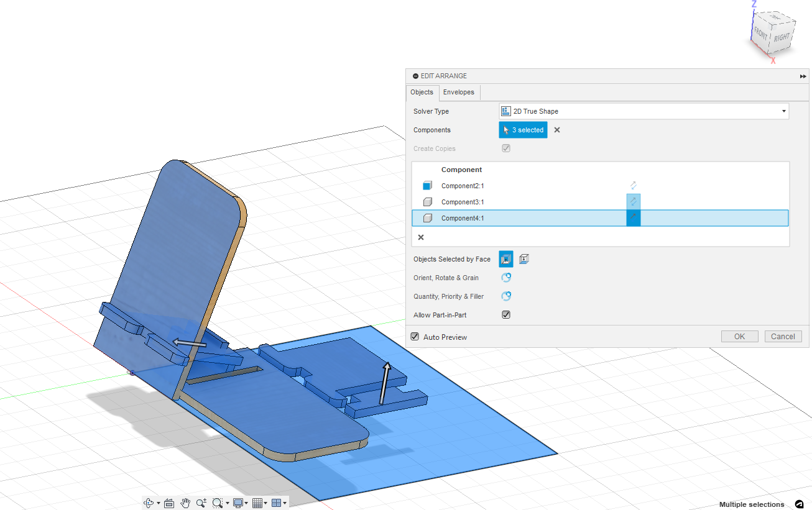Toggle Allow Part-in-Part checkbox
The image size is (812, 510).
click(506, 315)
